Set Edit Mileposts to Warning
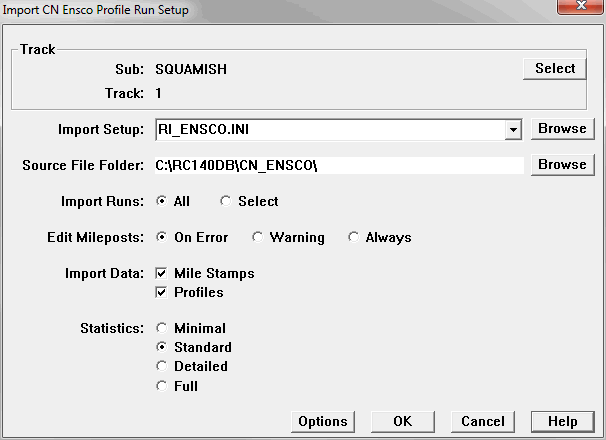Screen dimensions: 606x440 click(x=258, y=238)
